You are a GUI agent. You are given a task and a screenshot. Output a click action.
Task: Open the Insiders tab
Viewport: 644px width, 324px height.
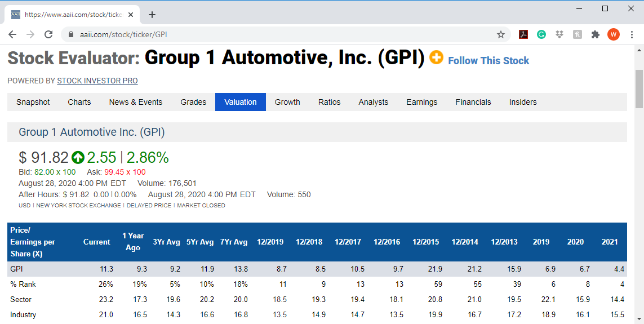(x=523, y=102)
